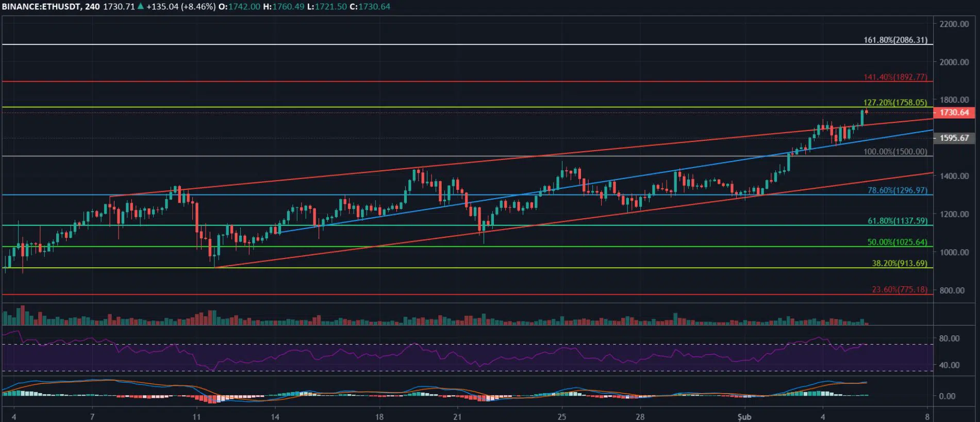Select the grey 1595.67 price label
The width and height of the screenshot is (980, 422).
click(x=954, y=138)
